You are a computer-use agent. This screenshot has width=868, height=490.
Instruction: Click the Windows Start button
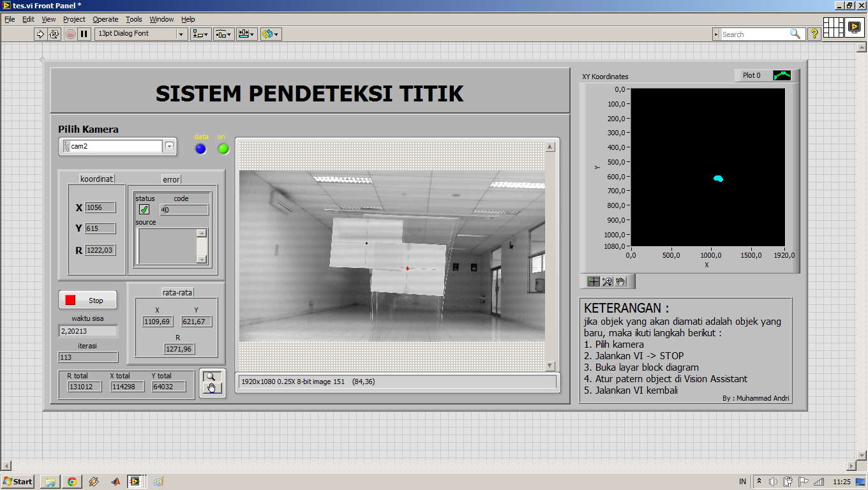18,482
